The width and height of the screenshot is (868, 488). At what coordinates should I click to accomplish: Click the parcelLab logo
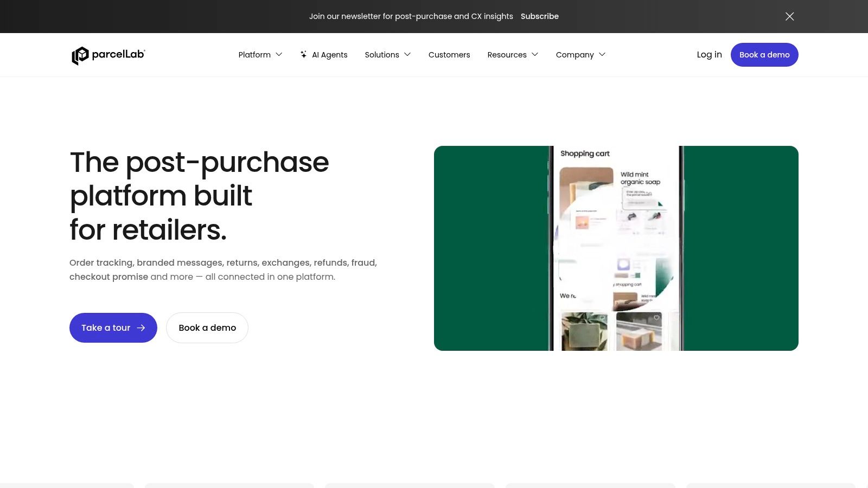click(x=108, y=55)
